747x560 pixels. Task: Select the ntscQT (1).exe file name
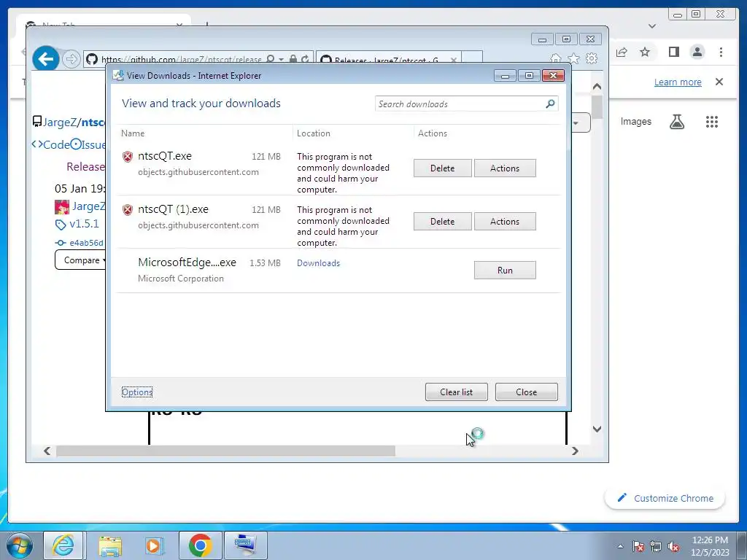click(173, 209)
